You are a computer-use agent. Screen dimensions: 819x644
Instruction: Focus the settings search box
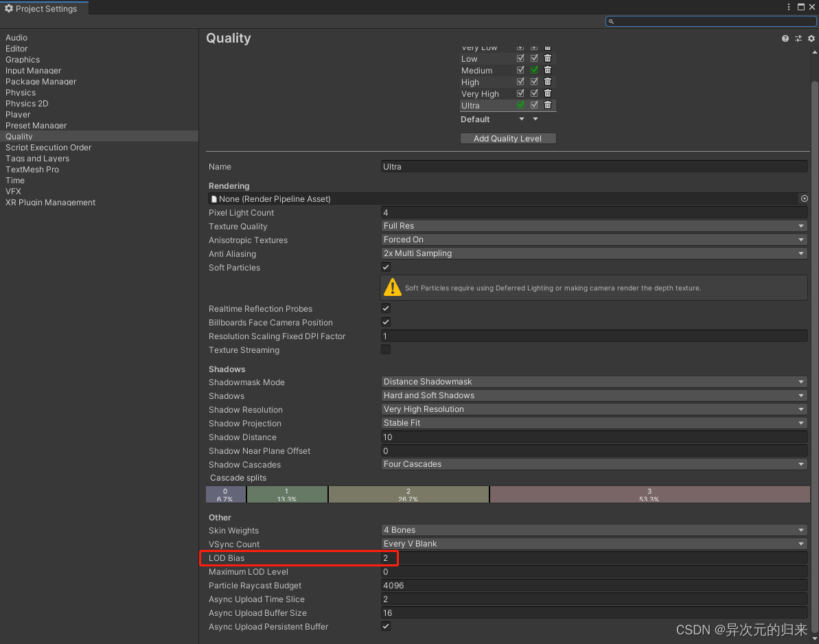tap(711, 21)
